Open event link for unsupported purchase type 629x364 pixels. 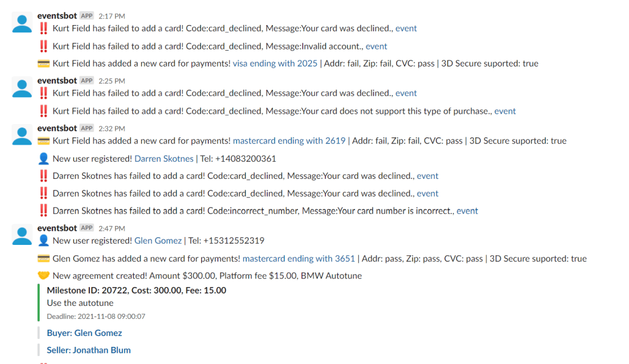click(x=505, y=111)
